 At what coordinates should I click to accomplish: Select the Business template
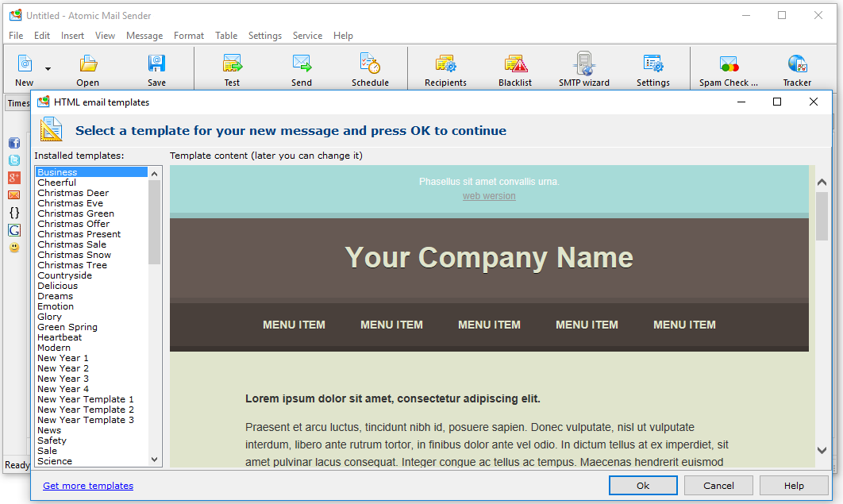tap(91, 172)
